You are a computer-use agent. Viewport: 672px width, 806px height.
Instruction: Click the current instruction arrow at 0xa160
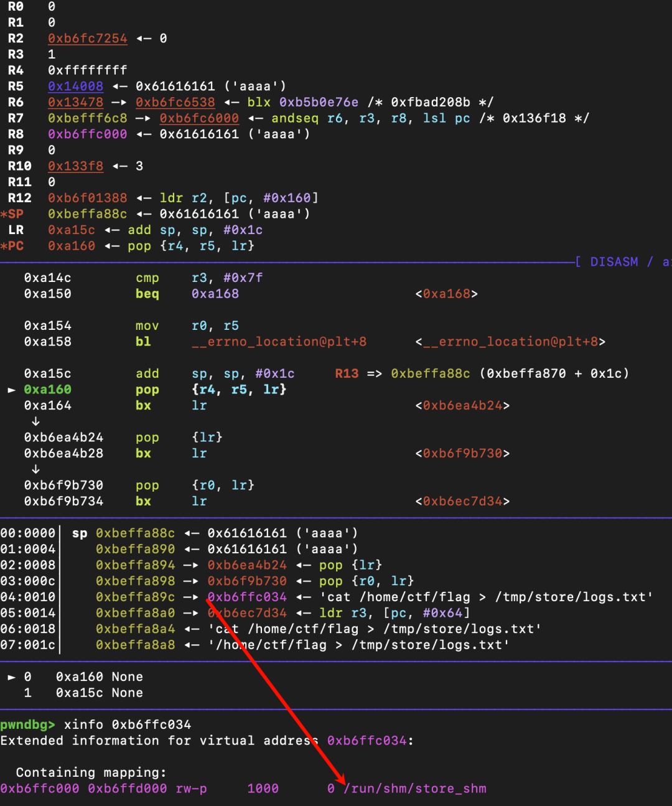[x=11, y=390]
